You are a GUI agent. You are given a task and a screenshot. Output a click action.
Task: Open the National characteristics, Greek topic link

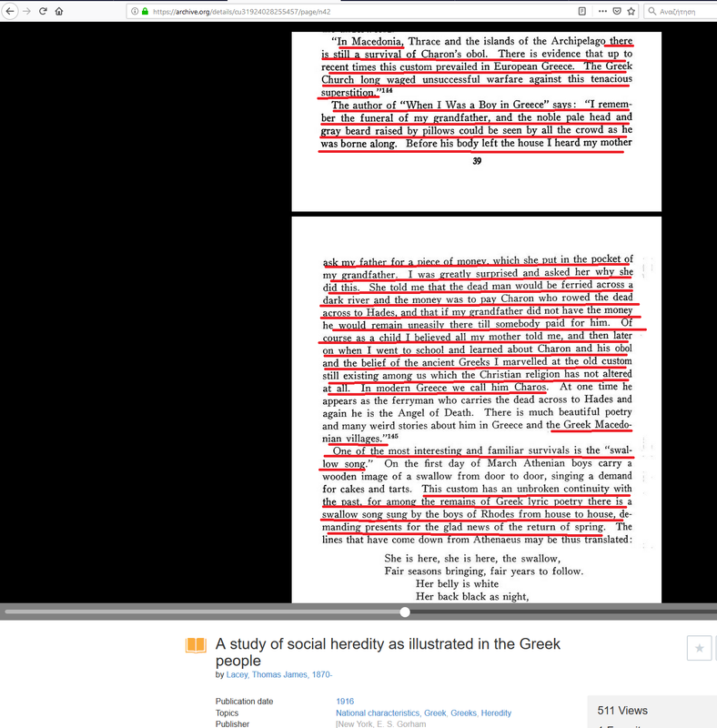click(391, 713)
